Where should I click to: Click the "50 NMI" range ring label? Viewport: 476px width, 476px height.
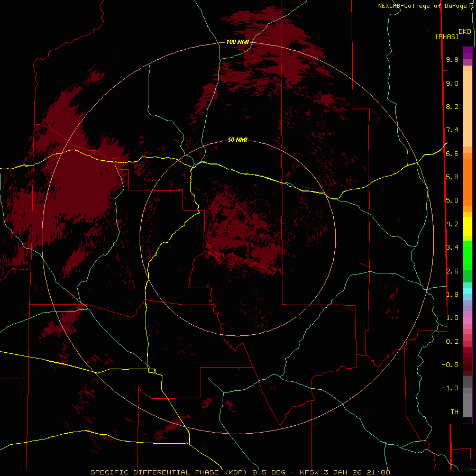pyautogui.click(x=237, y=140)
